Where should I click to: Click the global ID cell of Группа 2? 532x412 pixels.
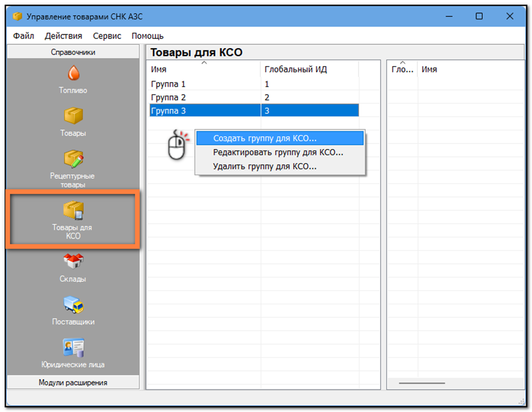pyautogui.click(x=310, y=98)
